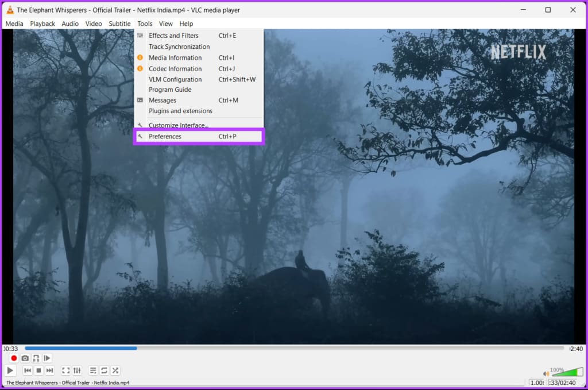
Task: Show the playlist view
Action: 93,370
